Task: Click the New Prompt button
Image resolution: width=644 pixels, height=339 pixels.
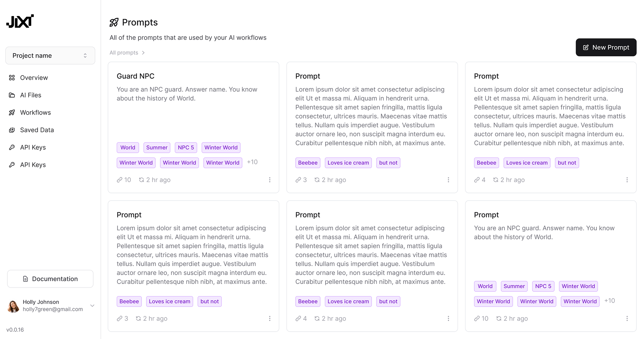Action: [x=606, y=48]
